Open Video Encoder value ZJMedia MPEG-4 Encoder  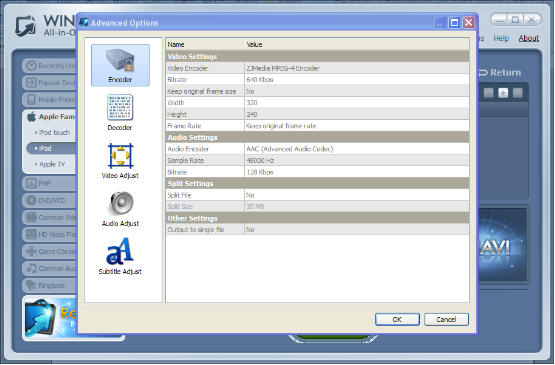tap(357, 68)
